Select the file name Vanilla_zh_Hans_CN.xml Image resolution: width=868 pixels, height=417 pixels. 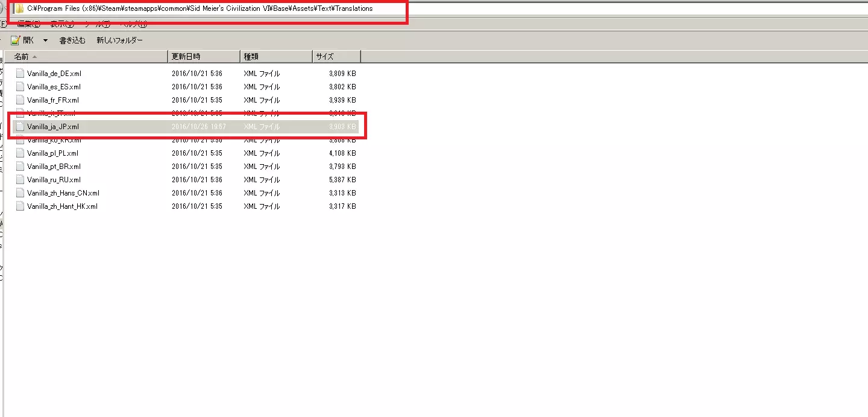pos(63,193)
